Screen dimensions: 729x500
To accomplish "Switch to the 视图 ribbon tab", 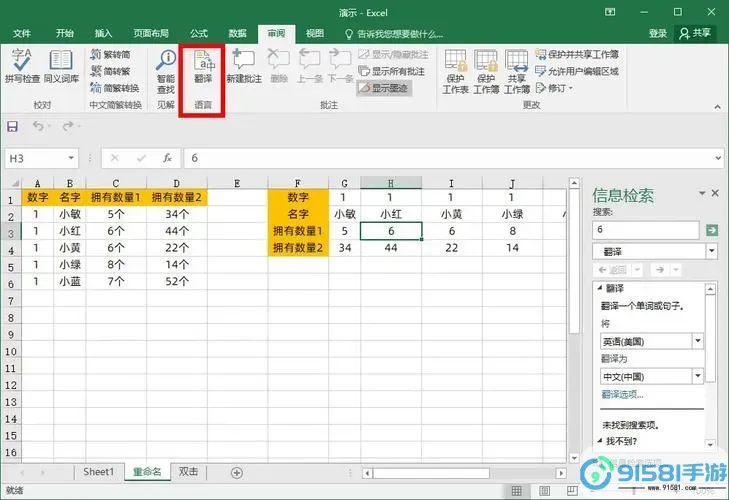I will click(315, 33).
